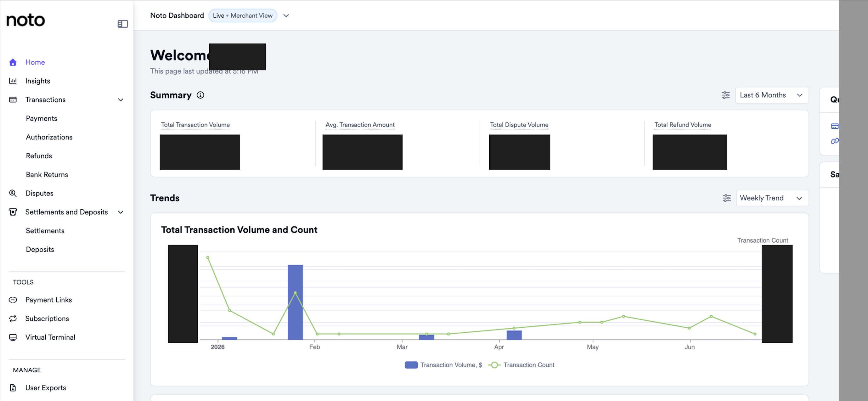This screenshot has height=401, width=868.
Task: Open Transactions section
Action: (46, 100)
